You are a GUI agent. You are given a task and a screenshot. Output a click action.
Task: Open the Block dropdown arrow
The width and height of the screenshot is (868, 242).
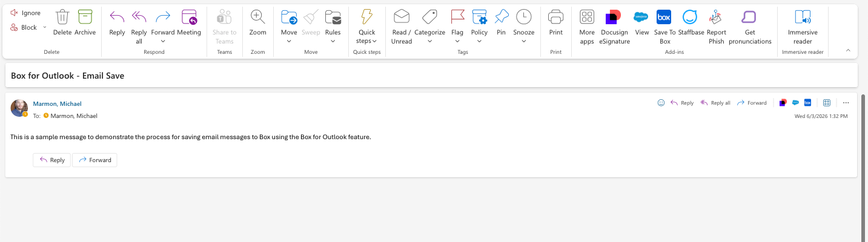[44, 27]
